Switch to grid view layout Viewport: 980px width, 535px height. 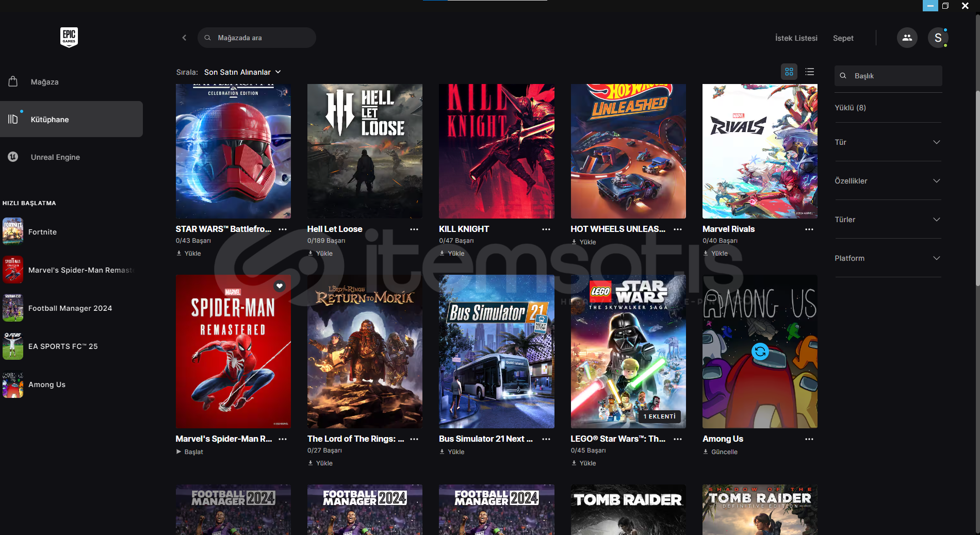[789, 72]
